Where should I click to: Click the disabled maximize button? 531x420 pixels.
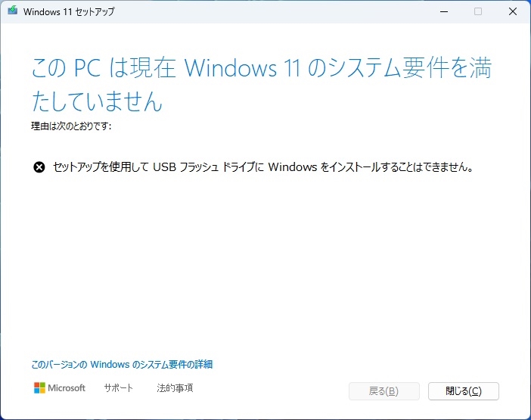(x=478, y=11)
